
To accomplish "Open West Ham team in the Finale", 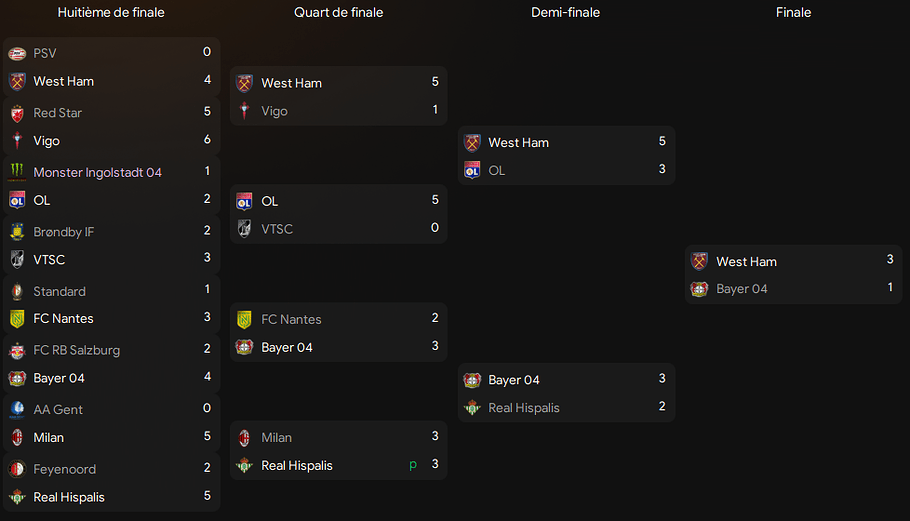I will click(x=746, y=262).
